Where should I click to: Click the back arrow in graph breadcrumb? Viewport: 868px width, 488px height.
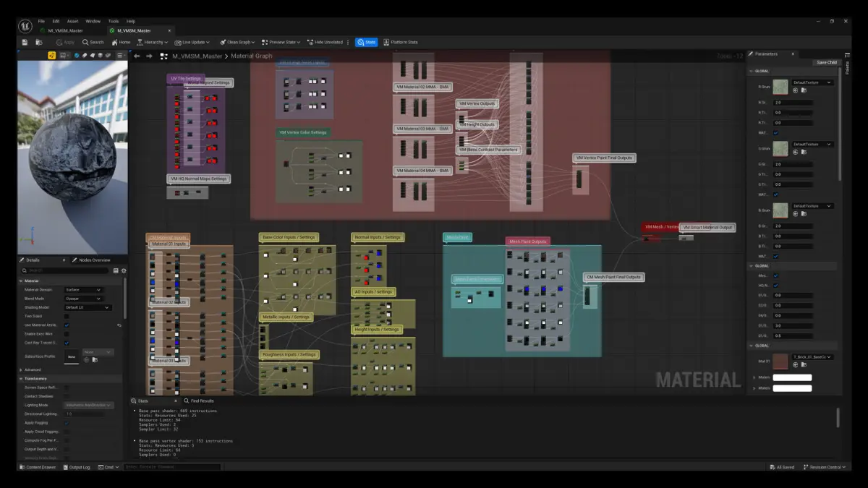coord(137,56)
